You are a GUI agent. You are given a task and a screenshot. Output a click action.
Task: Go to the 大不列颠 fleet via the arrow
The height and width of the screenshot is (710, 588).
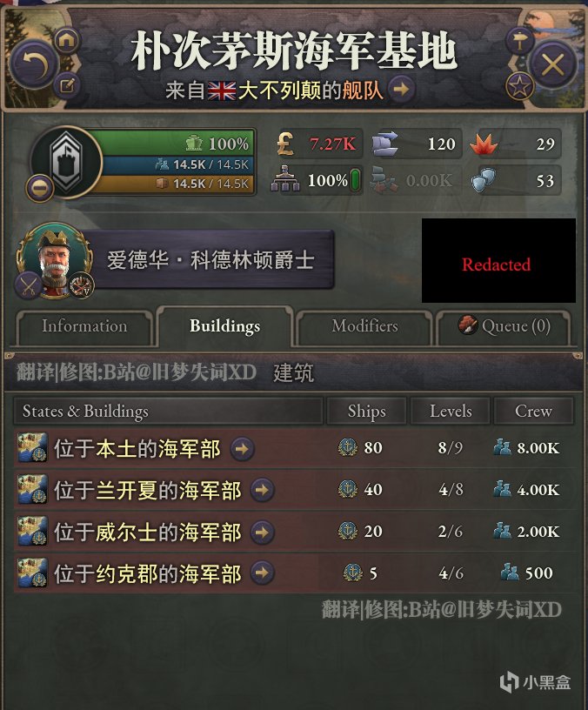[401, 89]
